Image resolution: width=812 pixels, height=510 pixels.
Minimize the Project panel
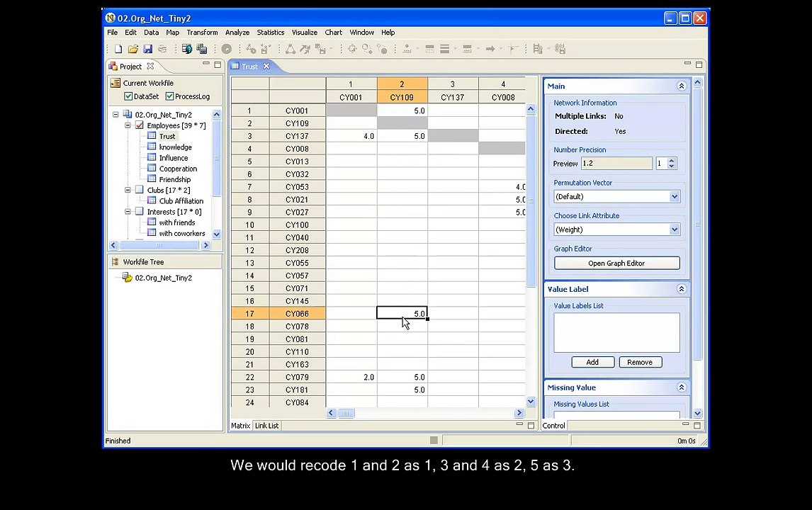click(x=206, y=64)
